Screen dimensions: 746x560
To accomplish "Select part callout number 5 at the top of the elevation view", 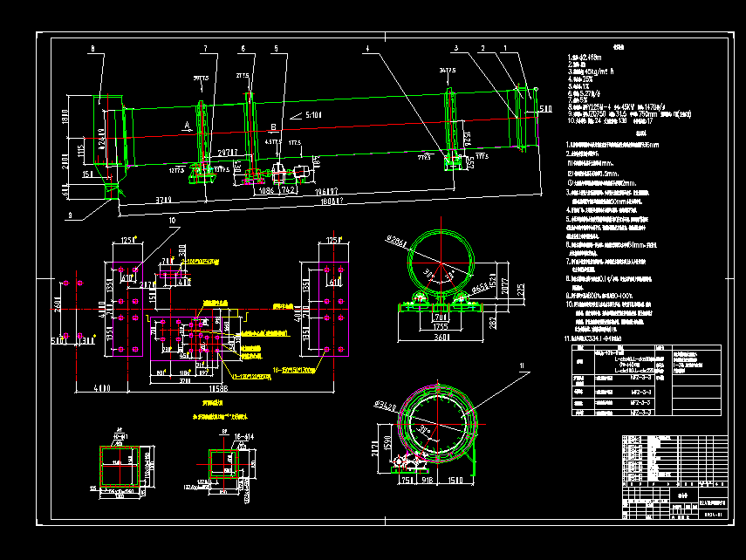I will tap(276, 49).
